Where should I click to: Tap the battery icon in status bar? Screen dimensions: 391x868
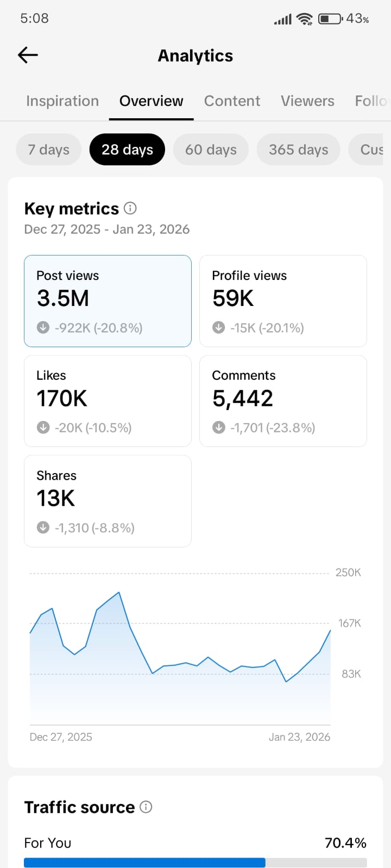[x=330, y=19]
